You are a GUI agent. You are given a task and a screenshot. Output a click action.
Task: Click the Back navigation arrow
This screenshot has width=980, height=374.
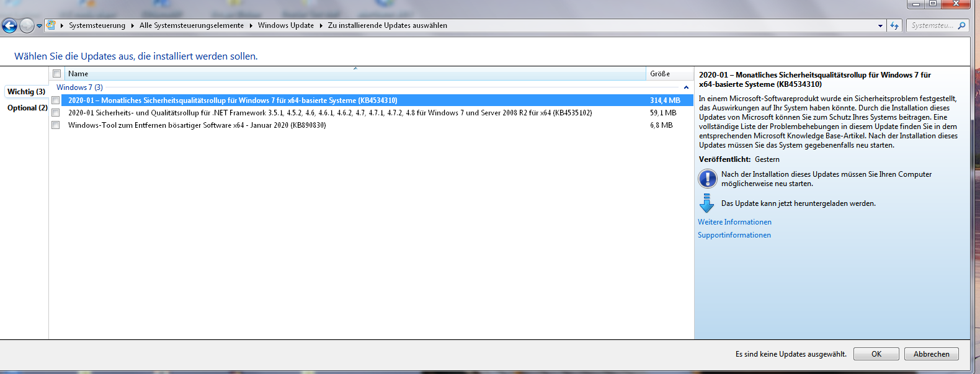click(x=10, y=25)
